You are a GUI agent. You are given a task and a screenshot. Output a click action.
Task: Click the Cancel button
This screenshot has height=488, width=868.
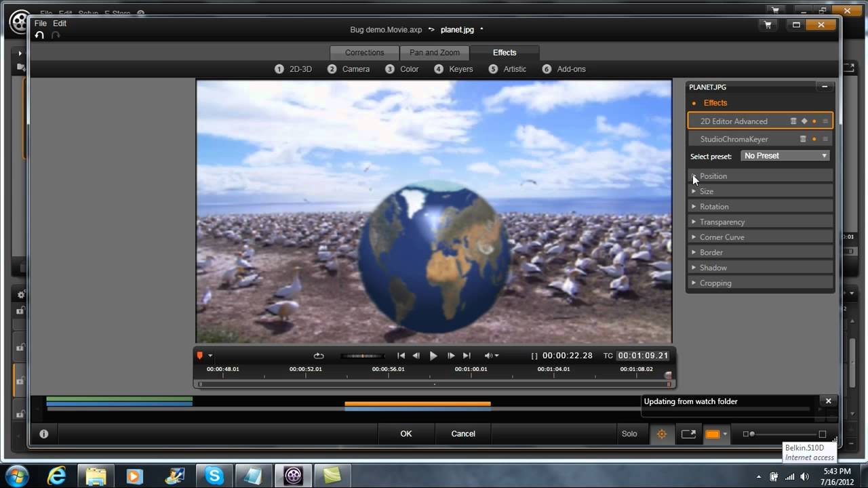pyautogui.click(x=463, y=434)
